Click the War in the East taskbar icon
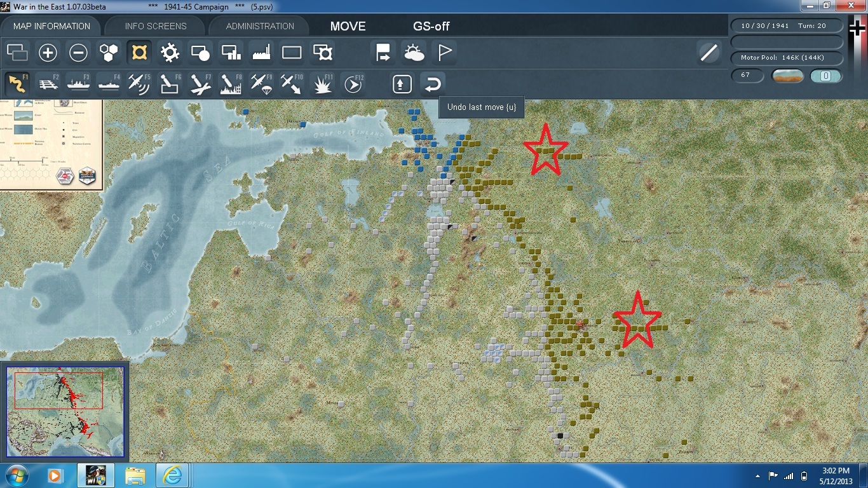This screenshot has width=868, height=488. (x=95, y=475)
